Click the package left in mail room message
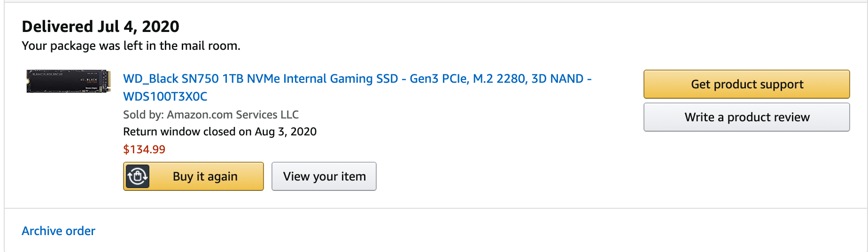 click(x=131, y=46)
